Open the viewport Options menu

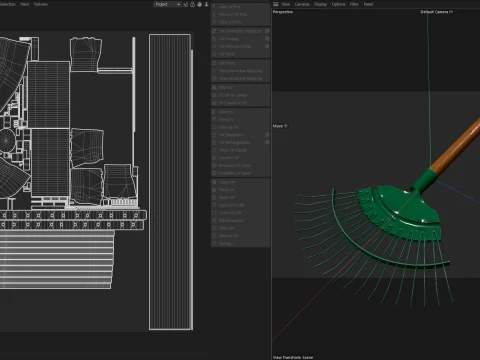(338, 4)
